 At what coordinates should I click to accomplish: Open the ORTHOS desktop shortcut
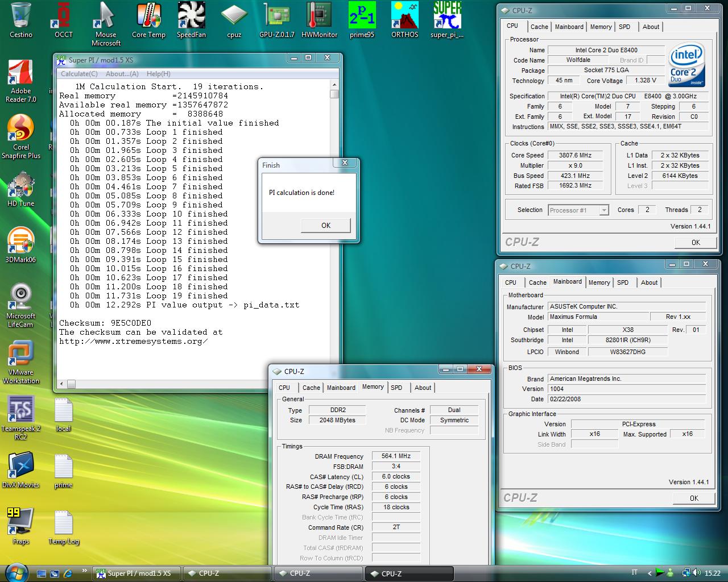coord(404,20)
